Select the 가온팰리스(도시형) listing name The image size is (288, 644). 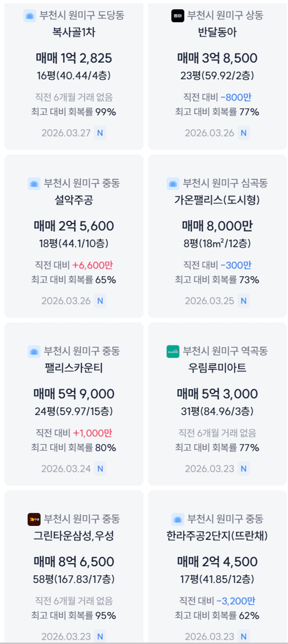click(x=217, y=200)
